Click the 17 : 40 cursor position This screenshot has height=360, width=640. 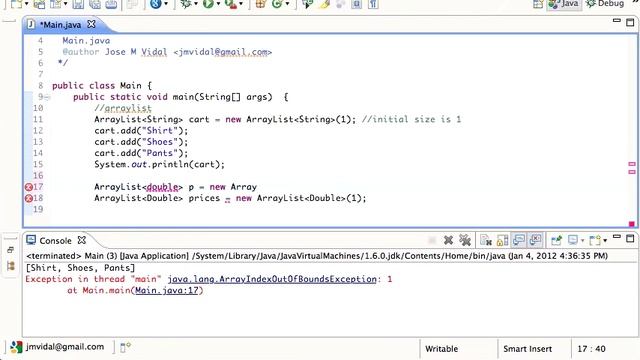591,349
